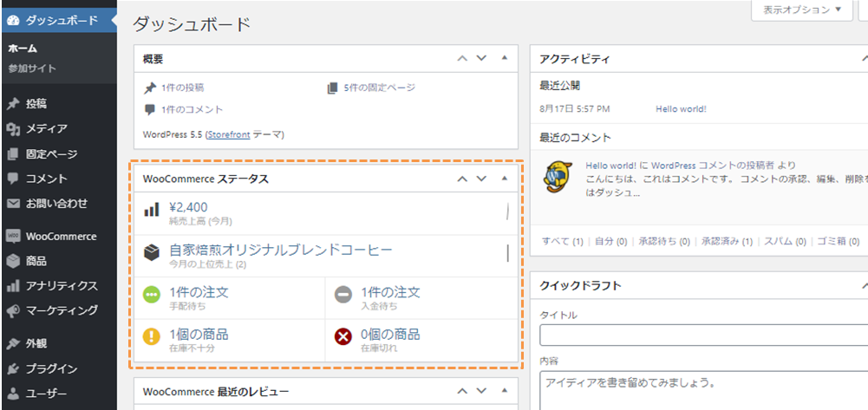Click the plug icon beside プラグイン
This screenshot has width=868, height=410.
point(14,368)
